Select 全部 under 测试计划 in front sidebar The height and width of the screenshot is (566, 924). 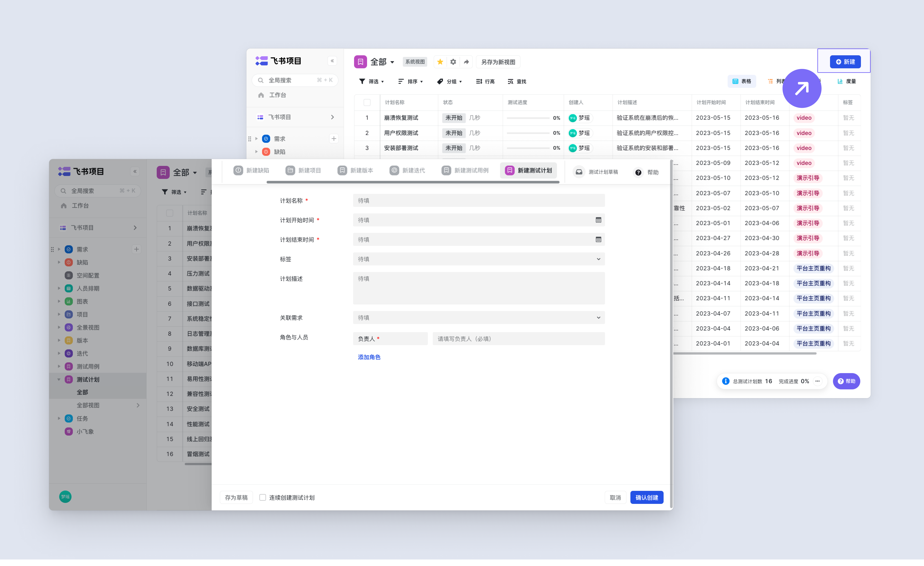tap(83, 392)
